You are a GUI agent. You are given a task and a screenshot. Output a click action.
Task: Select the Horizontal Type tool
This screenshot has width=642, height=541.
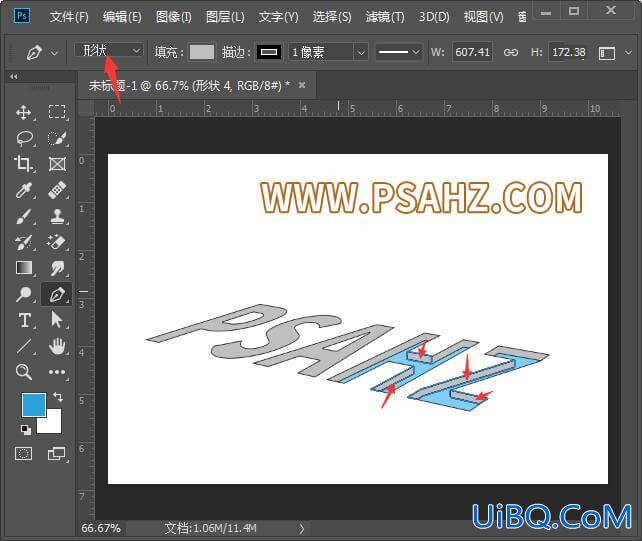pos(24,320)
